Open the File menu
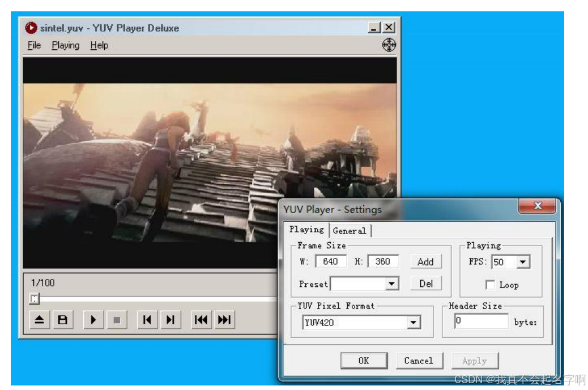This screenshot has height=390, width=588. coord(34,45)
